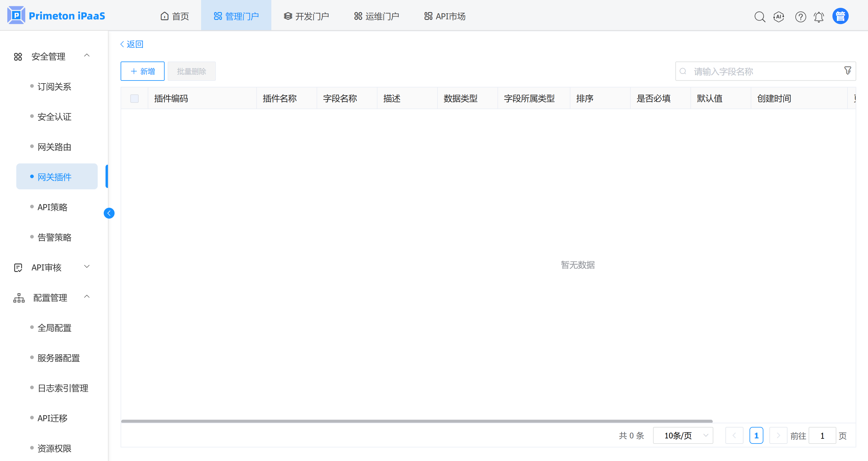Click the horizontal table scrollbar
The image size is (868, 461).
[x=416, y=421]
